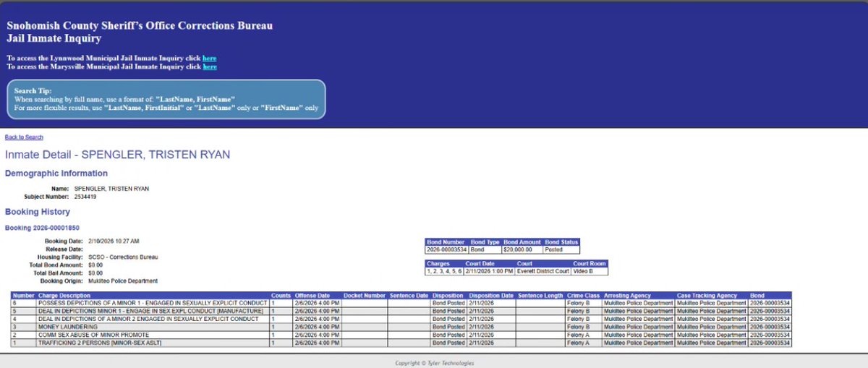Click the Booking 2026-00001850 heading
This screenshot has height=368, width=868.
[x=41, y=228]
